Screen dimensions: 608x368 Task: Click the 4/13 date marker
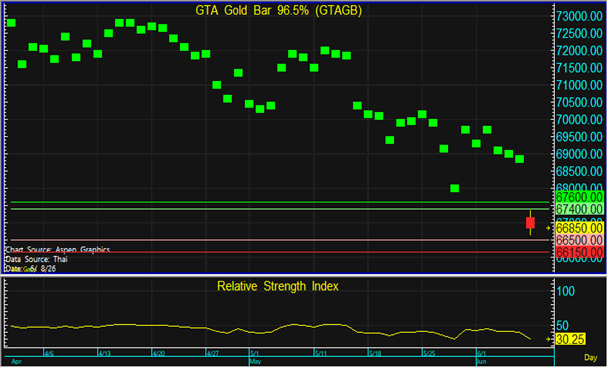click(x=105, y=354)
